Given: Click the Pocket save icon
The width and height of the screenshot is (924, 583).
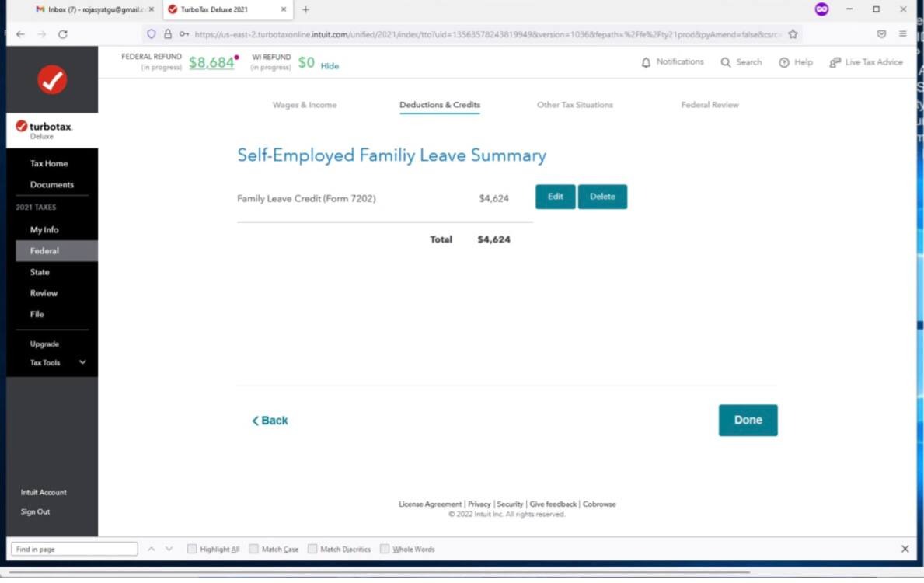Looking at the screenshot, I should (881, 34).
